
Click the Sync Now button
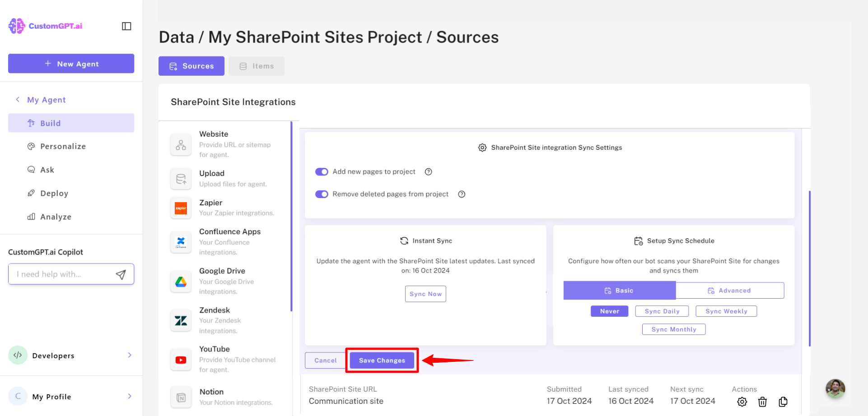(425, 294)
